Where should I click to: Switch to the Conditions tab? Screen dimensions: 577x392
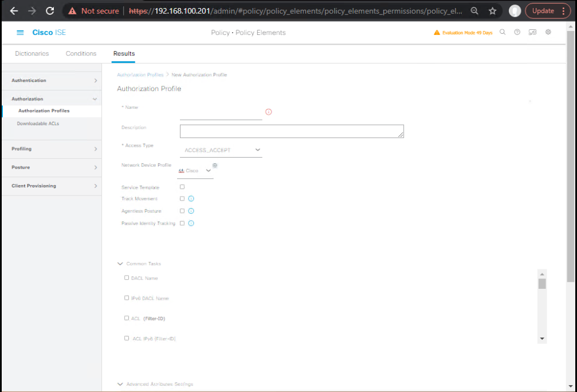click(x=81, y=54)
